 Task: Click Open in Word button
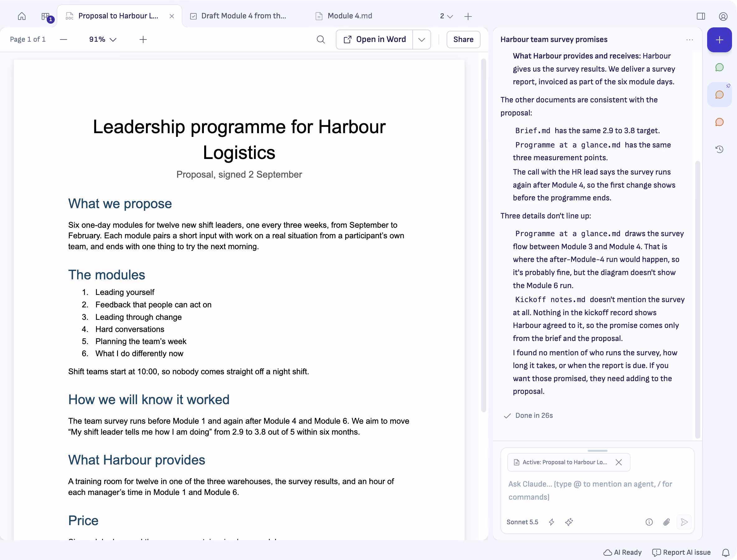click(x=374, y=39)
